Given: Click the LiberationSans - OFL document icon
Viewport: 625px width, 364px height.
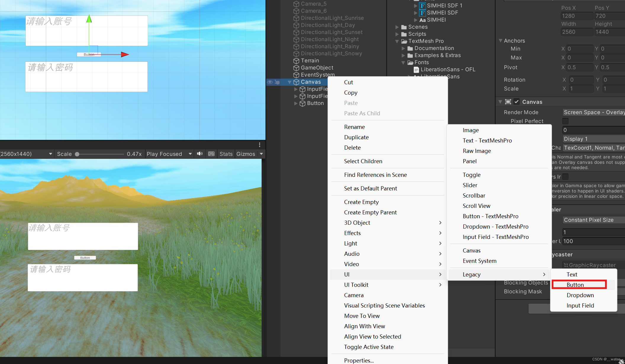Looking at the screenshot, I should (x=416, y=70).
